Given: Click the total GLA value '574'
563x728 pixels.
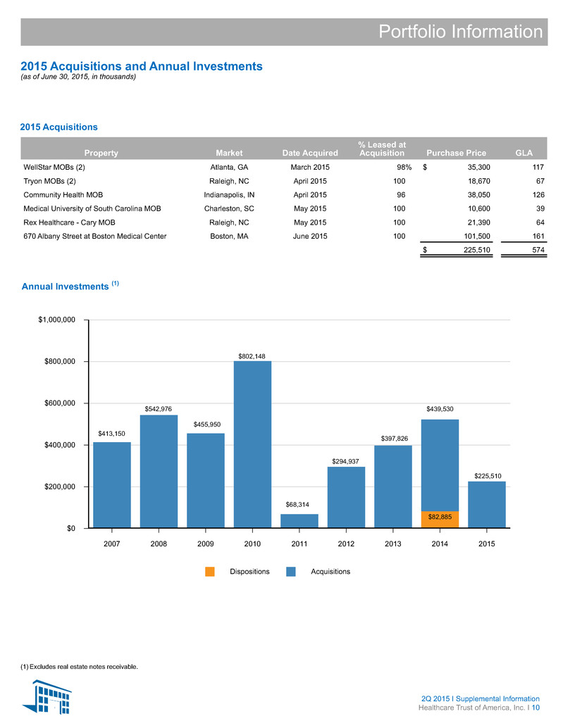Looking at the screenshot, I should [538, 250].
